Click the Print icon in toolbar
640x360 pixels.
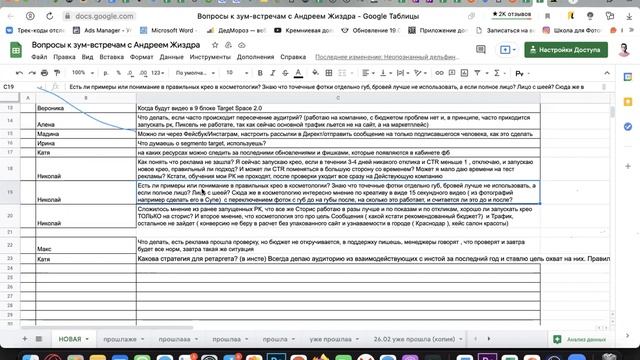point(44,73)
